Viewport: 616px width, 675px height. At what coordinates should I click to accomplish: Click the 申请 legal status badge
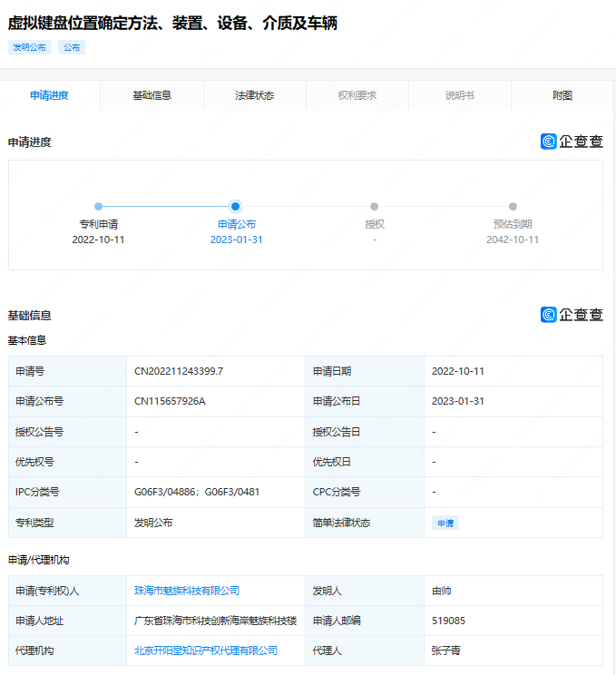coord(445,523)
